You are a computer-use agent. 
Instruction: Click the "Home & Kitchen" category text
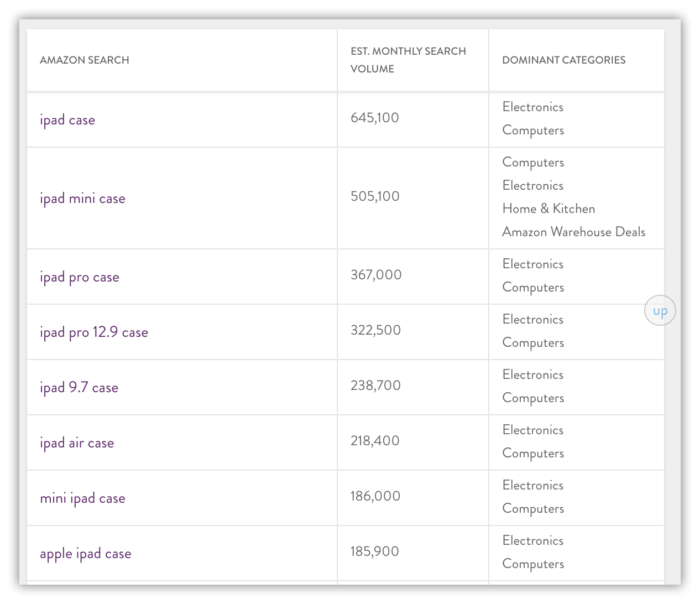(548, 209)
